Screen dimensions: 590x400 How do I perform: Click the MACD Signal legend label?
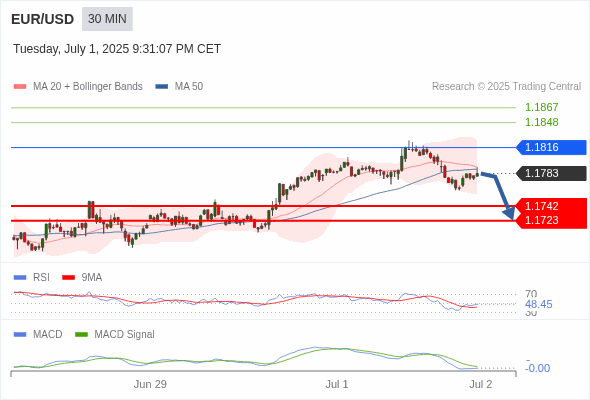pyautogui.click(x=125, y=335)
